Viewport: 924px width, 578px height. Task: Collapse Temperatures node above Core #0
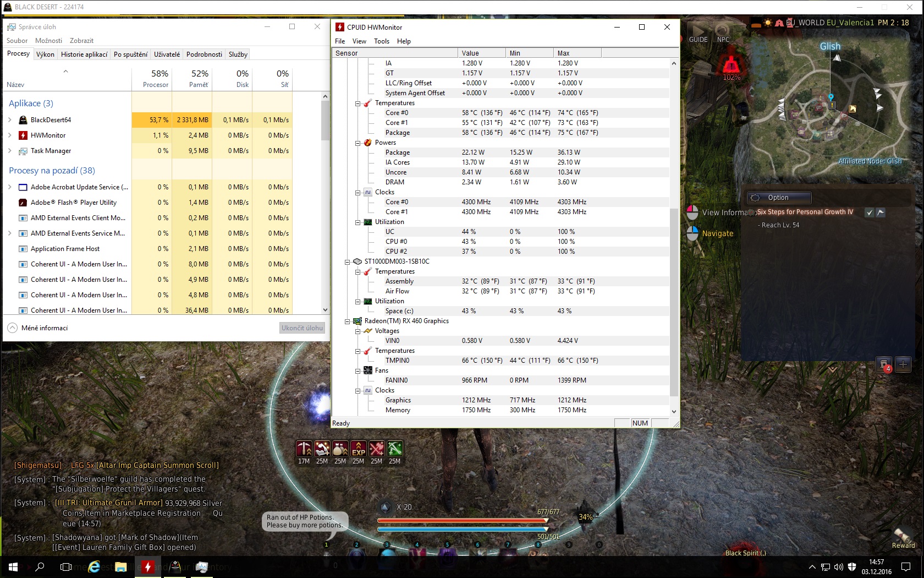[x=358, y=103]
